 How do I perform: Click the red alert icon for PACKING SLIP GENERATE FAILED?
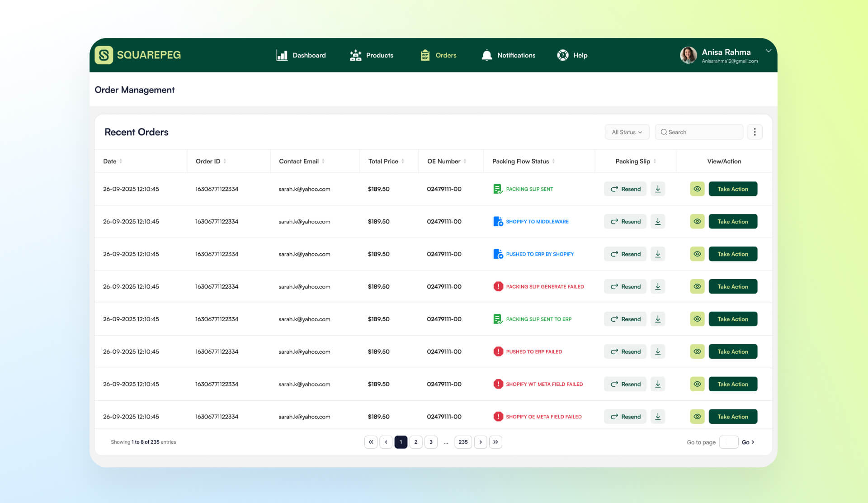pos(498,286)
